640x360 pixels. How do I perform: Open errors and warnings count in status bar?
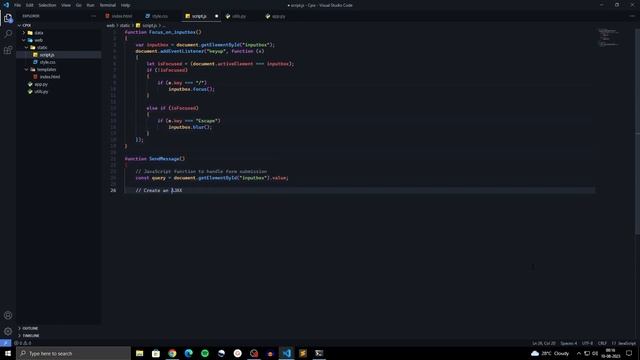point(23,343)
